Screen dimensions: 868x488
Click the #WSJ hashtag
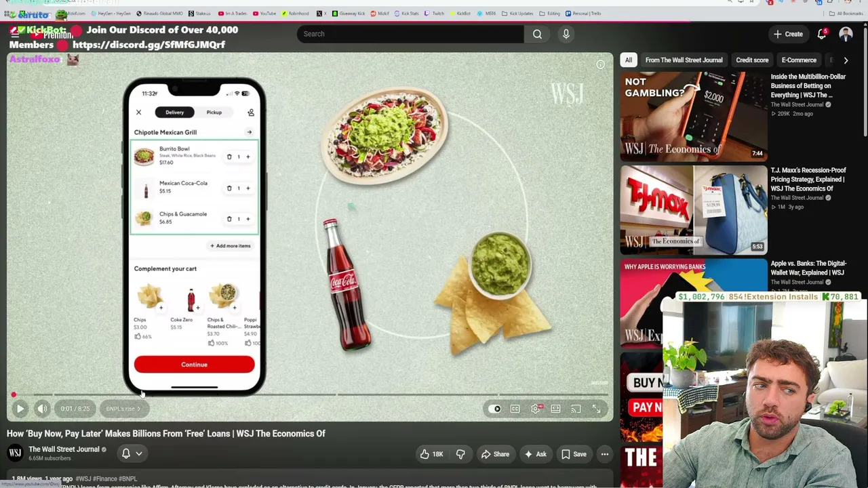coord(84,479)
